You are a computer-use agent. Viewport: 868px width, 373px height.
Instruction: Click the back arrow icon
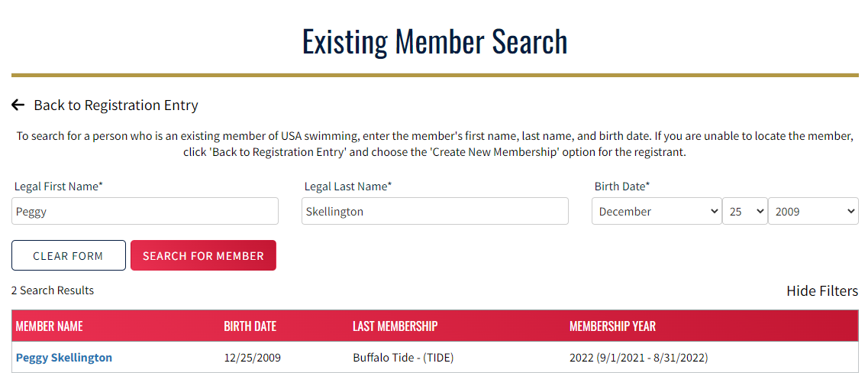(18, 105)
